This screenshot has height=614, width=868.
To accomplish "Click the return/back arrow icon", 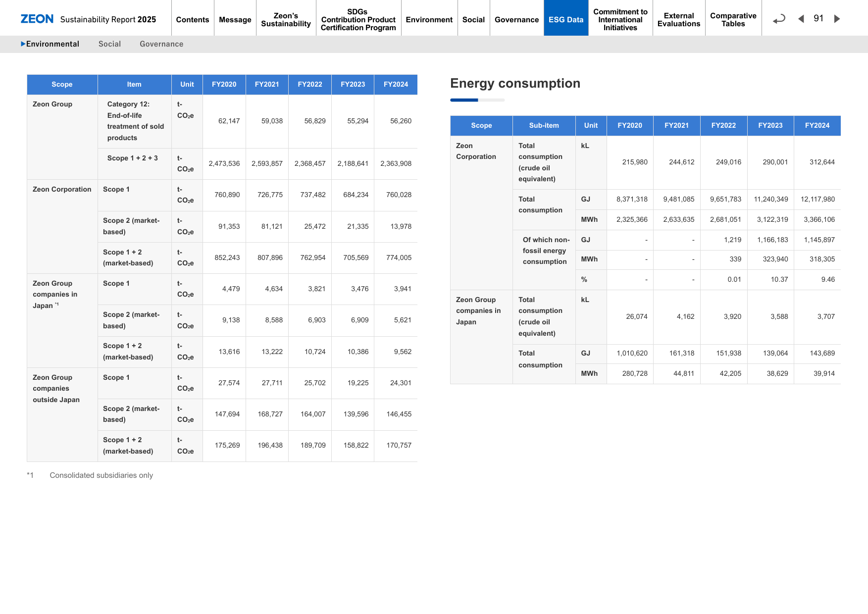I will coord(779,19).
